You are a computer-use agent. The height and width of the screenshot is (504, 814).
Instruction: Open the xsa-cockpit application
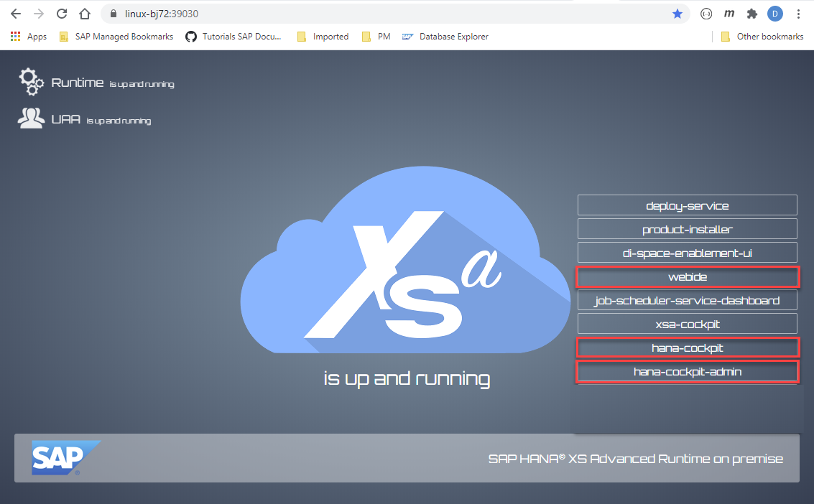[688, 324]
